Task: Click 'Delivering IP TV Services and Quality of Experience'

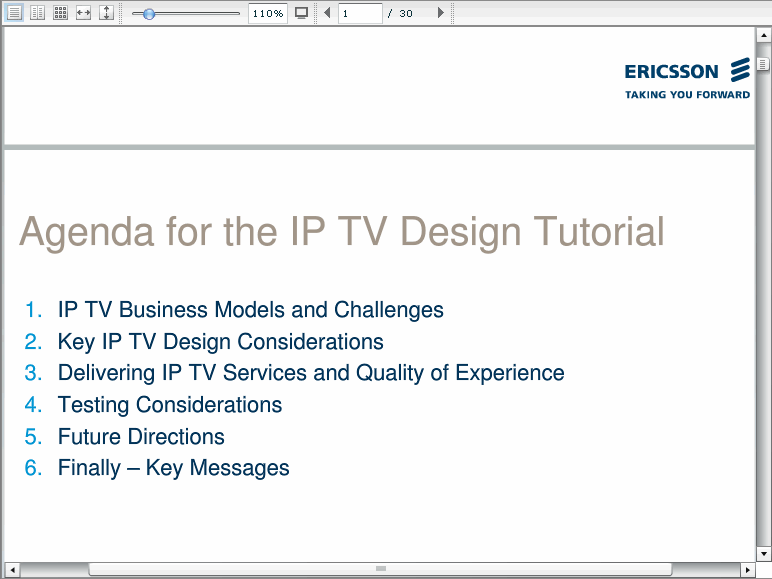Action: [x=311, y=373]
